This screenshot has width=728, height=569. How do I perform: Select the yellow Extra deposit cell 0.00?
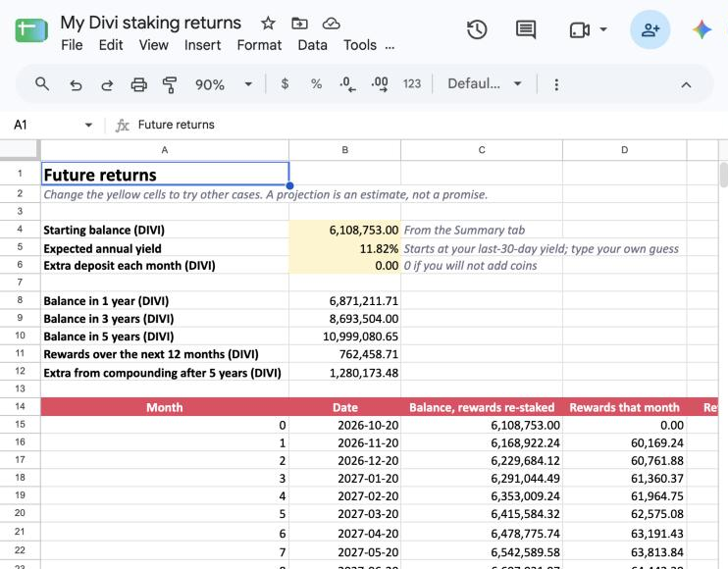click(x=344, y=266)
